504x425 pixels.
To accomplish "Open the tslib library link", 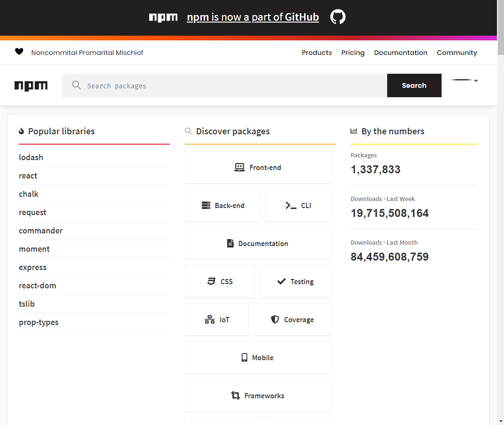I will coord(27,304).
